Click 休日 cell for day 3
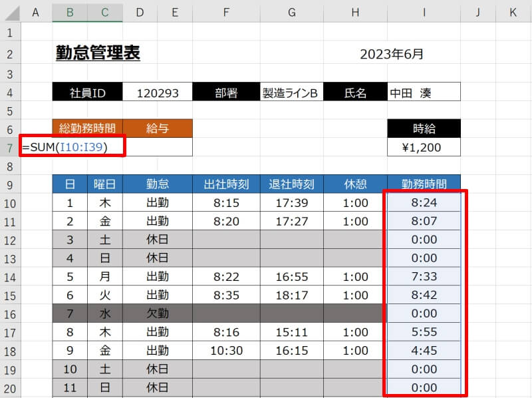Viewport: 532px width, 398px height. 158,240
